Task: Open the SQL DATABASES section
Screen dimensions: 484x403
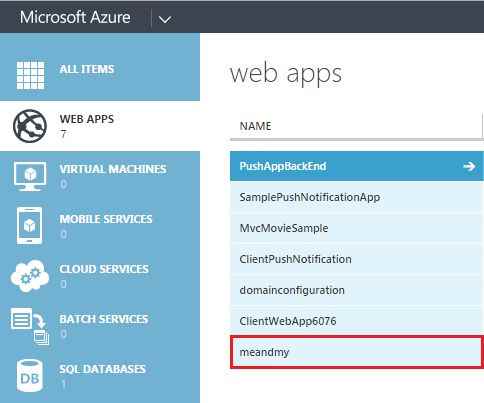Action: point(102,369)
